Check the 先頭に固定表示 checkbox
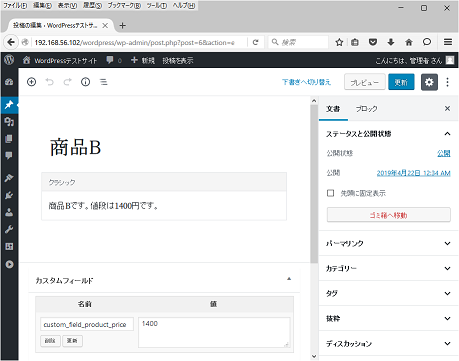459x361 pixels. tap(330, 193)
